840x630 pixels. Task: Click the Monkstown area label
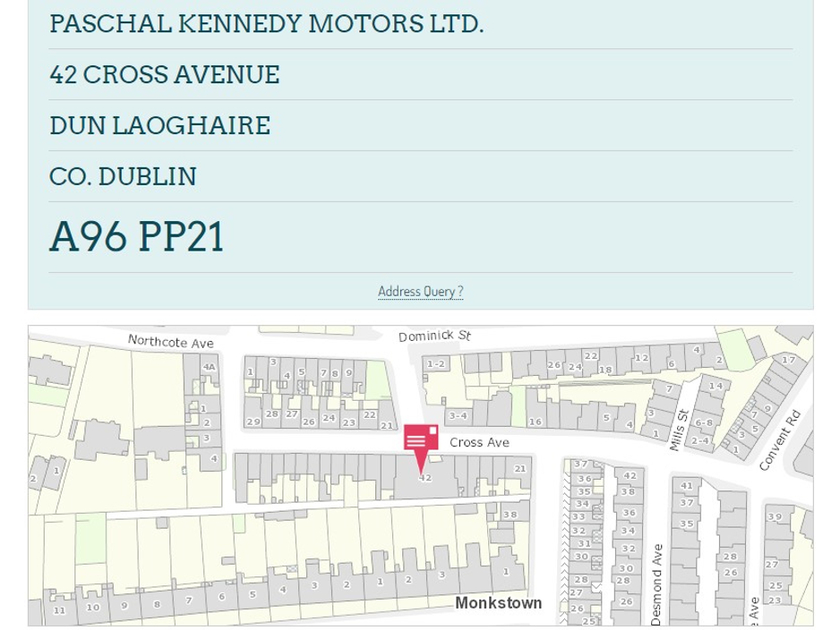tap(501, 601)
